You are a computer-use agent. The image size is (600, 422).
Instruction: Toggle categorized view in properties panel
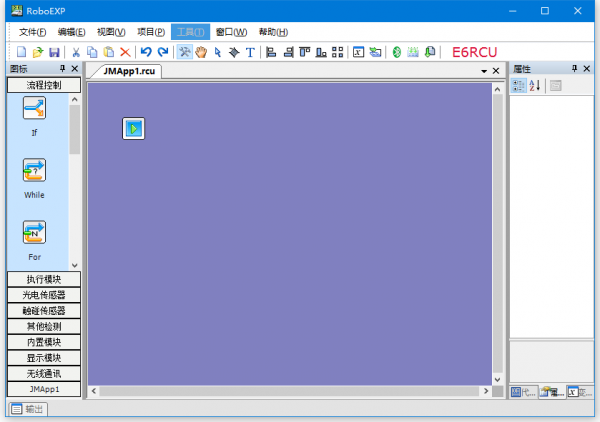(519, 85)
